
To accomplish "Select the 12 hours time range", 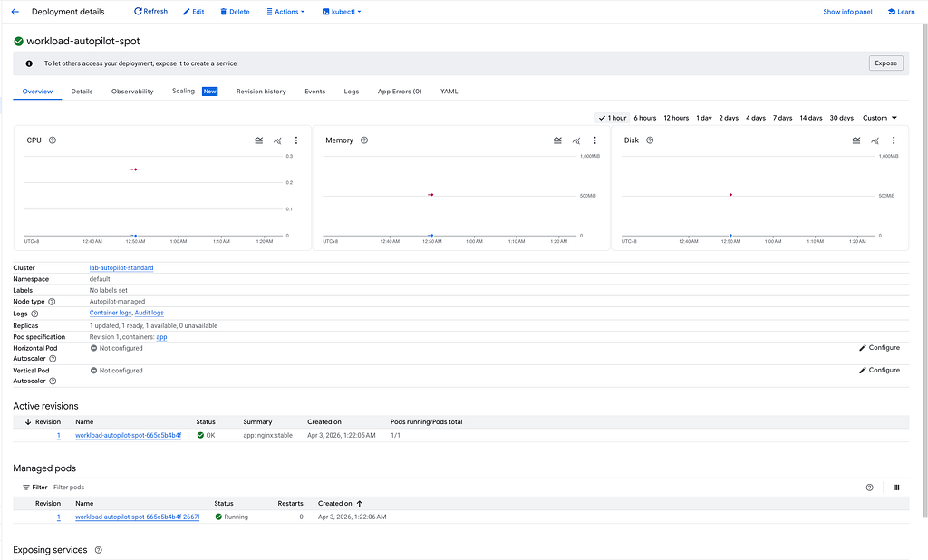I will pyautogui.click(x=676, y=118).
